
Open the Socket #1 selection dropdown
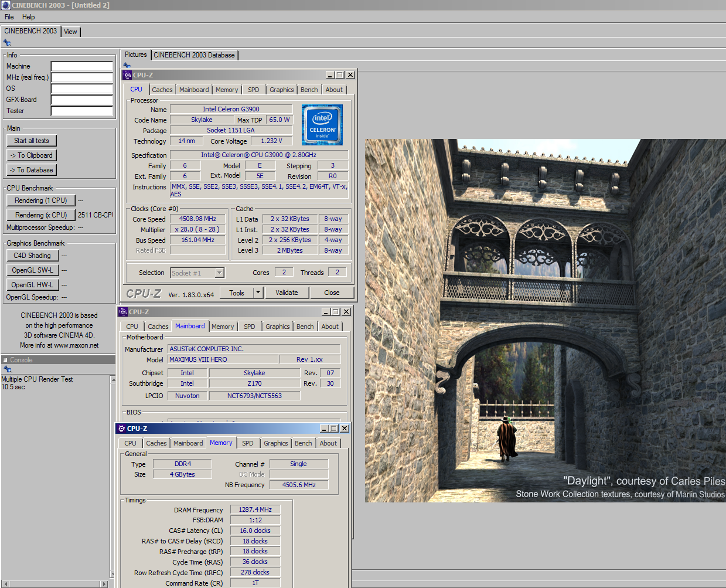coord(219,273)
